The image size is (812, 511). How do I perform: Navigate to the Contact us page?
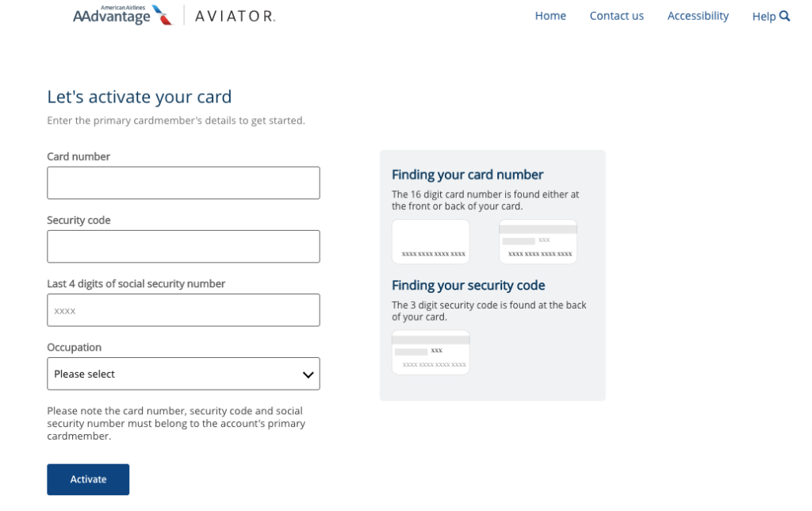(616, 15)
